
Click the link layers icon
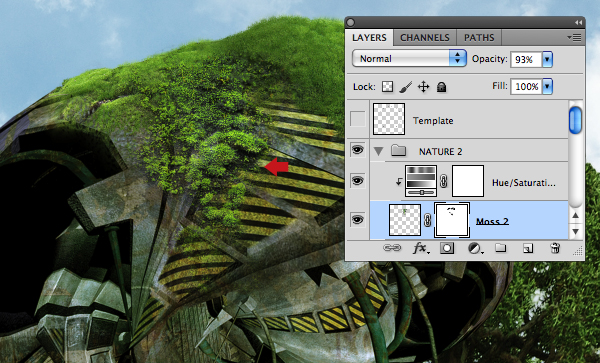point(392,248)
